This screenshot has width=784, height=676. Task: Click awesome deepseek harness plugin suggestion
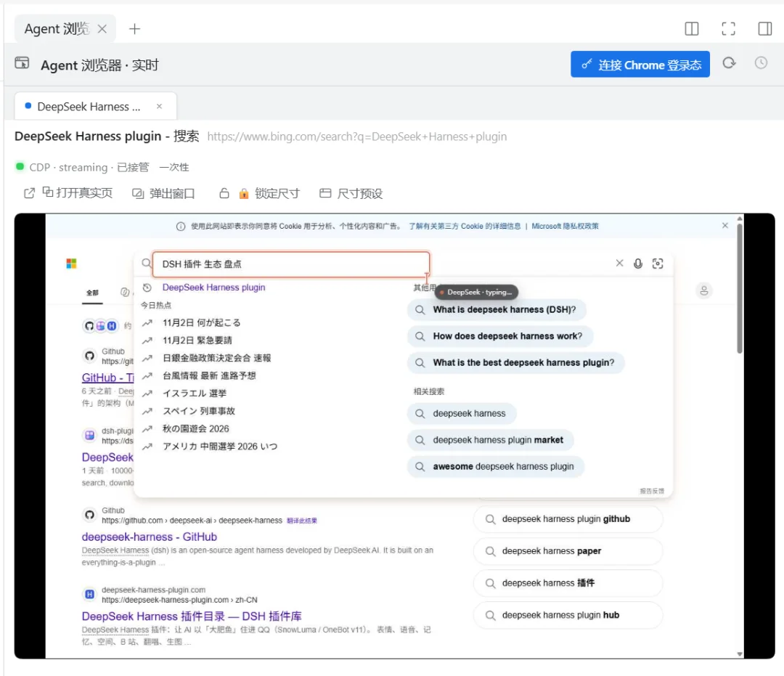pyautogui.click(x=496, y=466)
